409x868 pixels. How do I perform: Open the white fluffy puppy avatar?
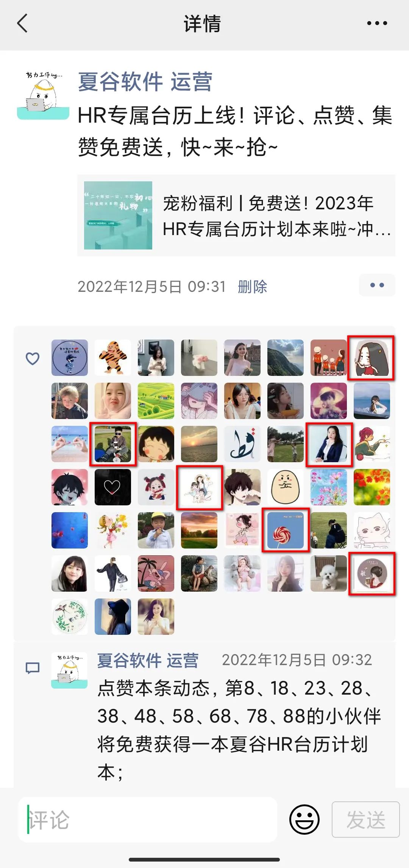pos(329,573)
